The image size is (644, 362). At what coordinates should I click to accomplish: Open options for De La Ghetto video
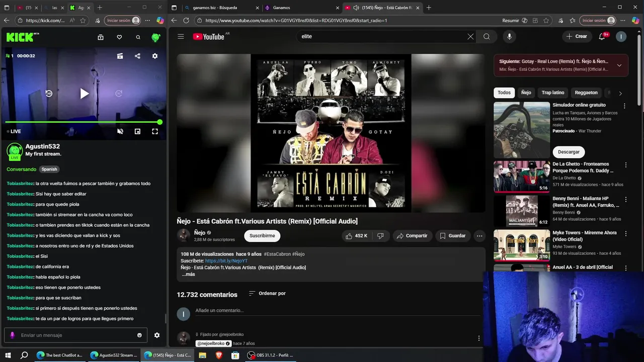(626, 165)
